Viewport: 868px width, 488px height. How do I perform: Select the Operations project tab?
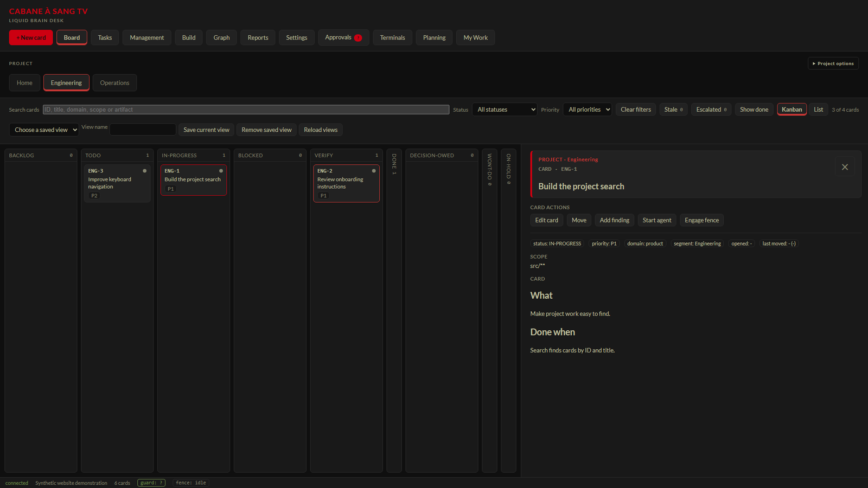click(x=114, y=82)
